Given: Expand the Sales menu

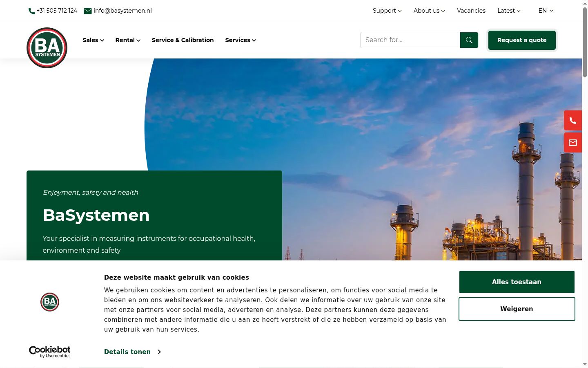Looking at the screenshot, I should [x=93, y=40].
